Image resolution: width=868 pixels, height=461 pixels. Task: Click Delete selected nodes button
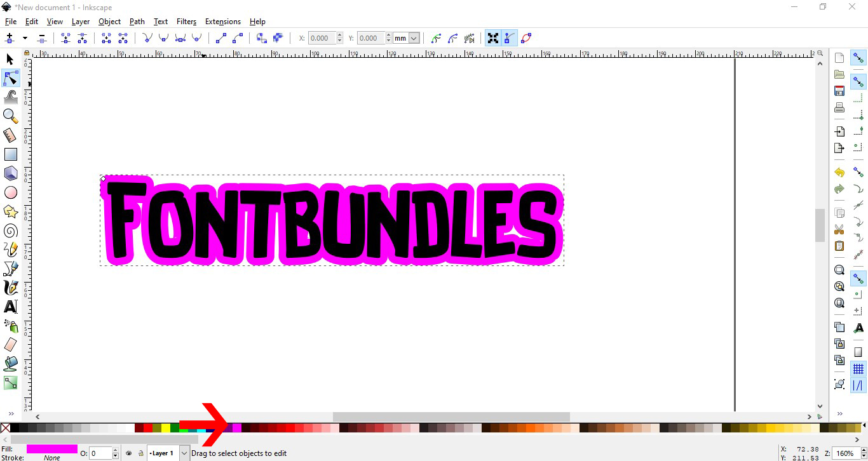pos(42,38)
